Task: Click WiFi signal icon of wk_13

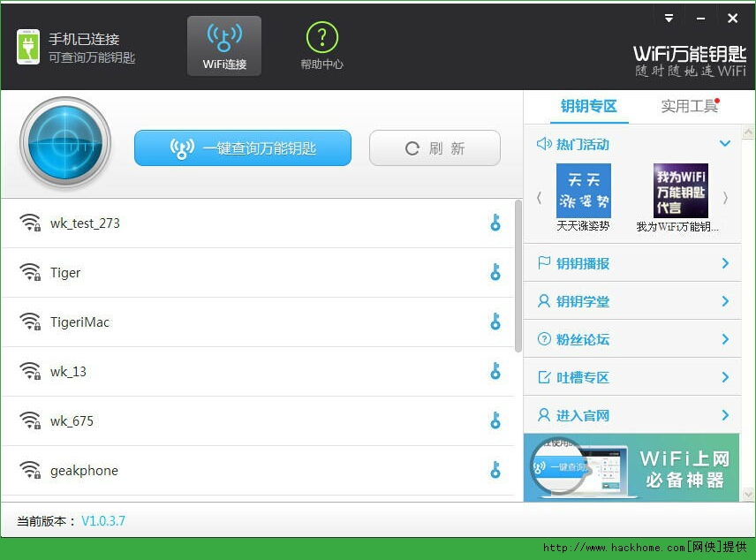Action: pyautogui.click(x=30, y=371)
